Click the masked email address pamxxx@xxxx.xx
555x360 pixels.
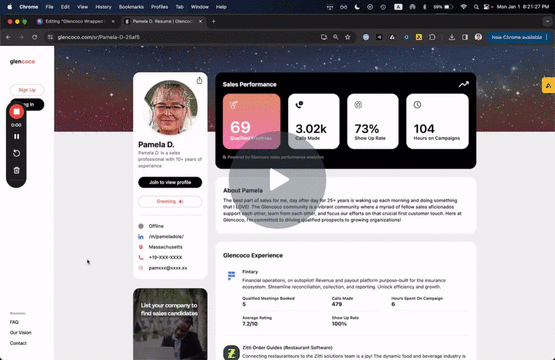[x=168, y=268]
